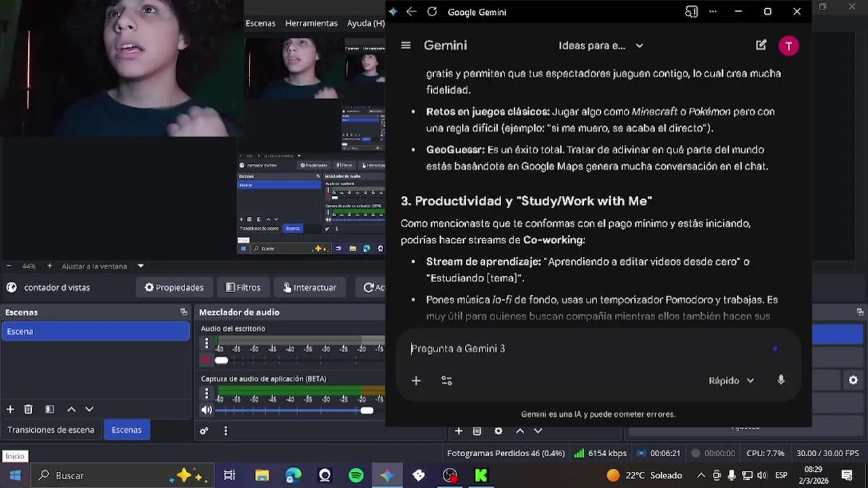Open the sidebar search icon in Gemini titlebar
Image resolution: width=868 pixels, height=488 pixels.
pyautogui.click(x=691, y=12)
